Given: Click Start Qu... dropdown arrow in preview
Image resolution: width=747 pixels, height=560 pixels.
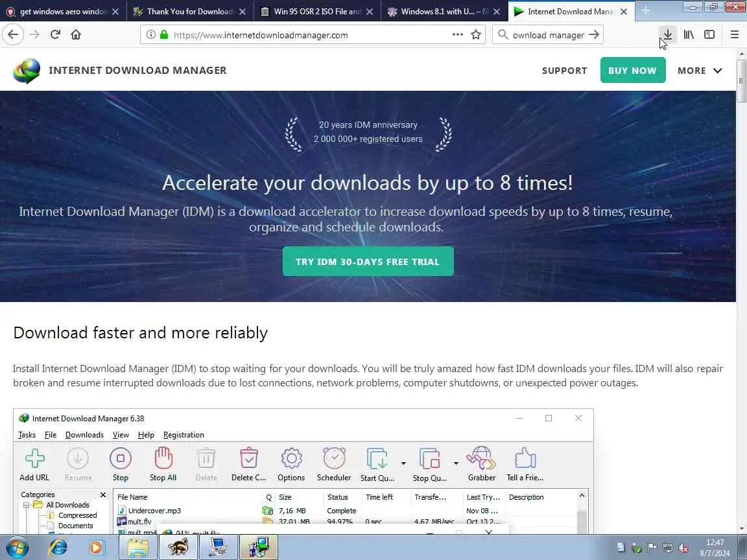Looking at the screenshot, I should pyautogui.click(x=403, y=463).
